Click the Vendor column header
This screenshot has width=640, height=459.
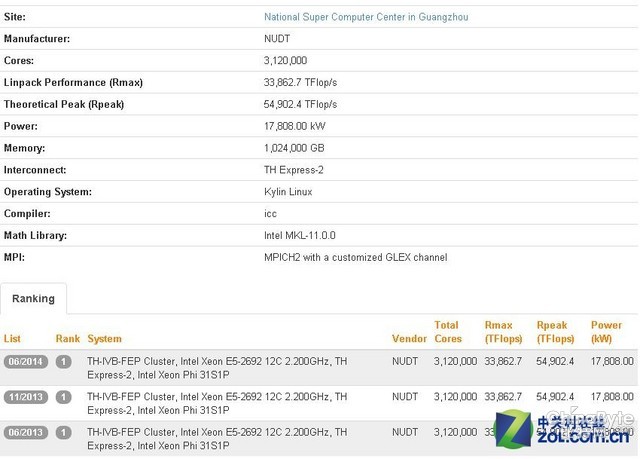click(409, 339)
